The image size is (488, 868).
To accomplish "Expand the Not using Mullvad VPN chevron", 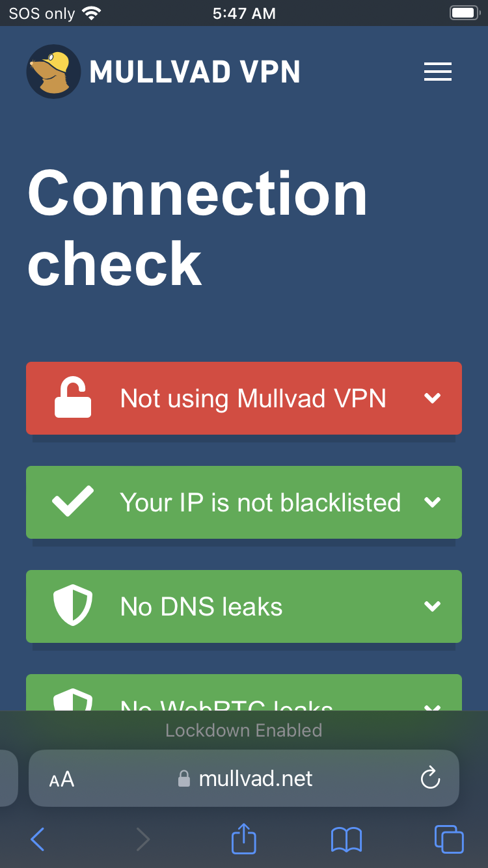I will (x=433, y=398).
